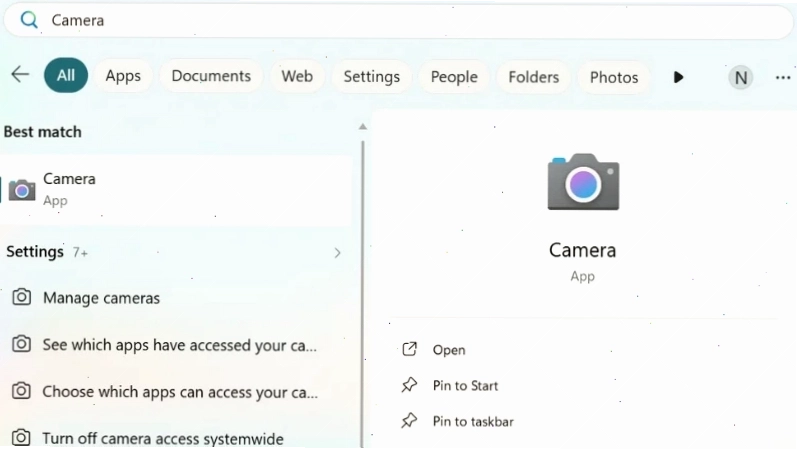This screenshot has height=450, width=797.
Task: Open the N account avatar
Action: 741,78
